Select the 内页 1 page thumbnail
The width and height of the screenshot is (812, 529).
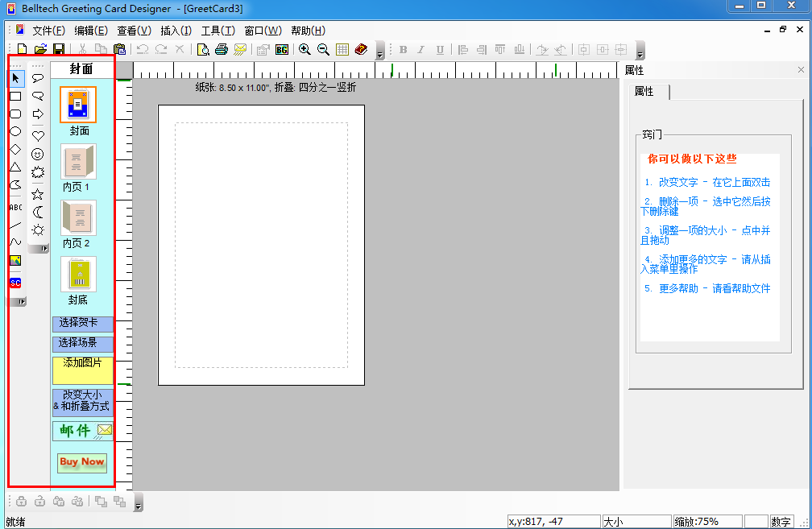pos(78,162)
